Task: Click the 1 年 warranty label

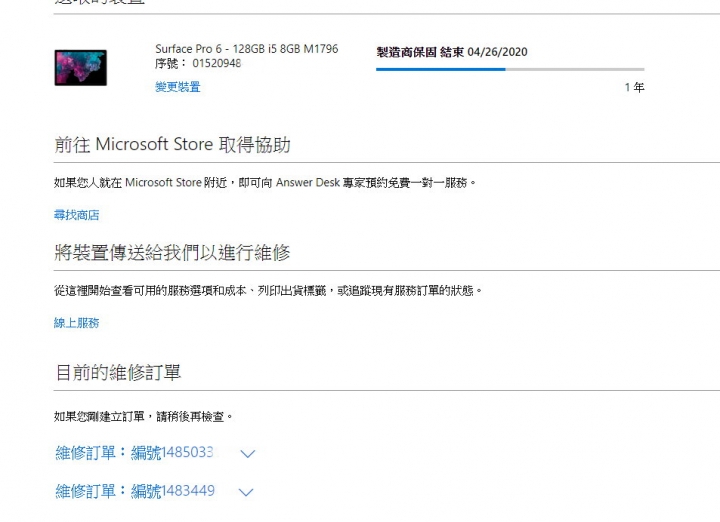Action: (635, 87)
